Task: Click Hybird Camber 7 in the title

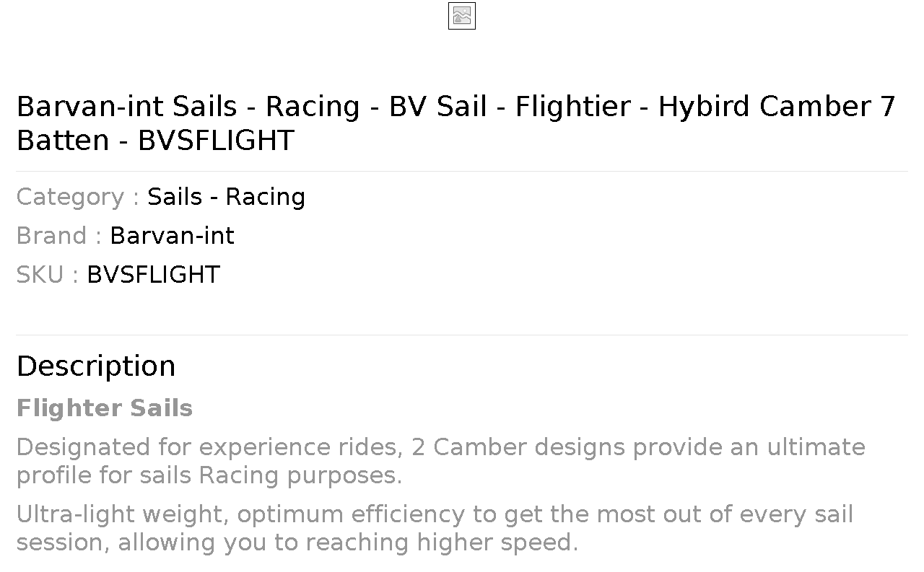Action: 777,107
